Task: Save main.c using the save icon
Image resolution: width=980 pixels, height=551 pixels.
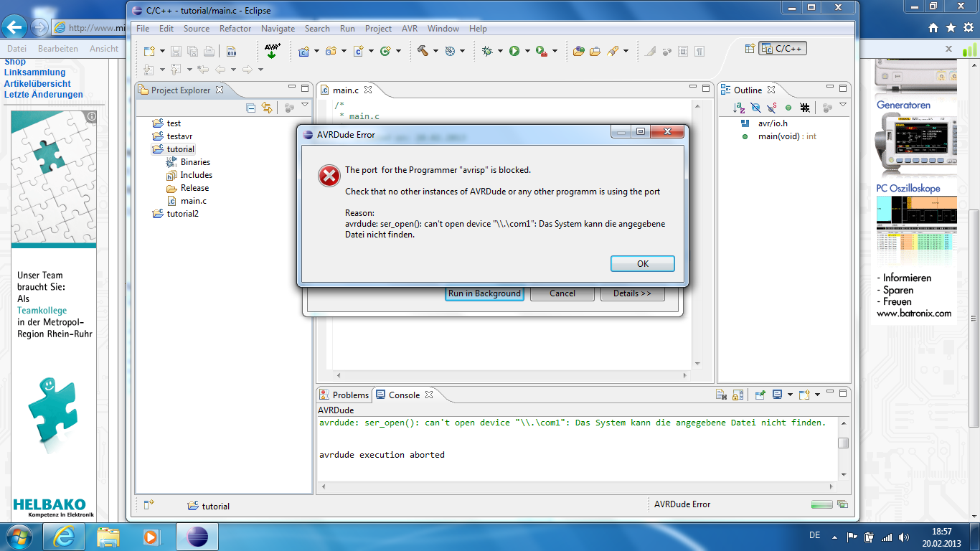Action: [175, 51]
